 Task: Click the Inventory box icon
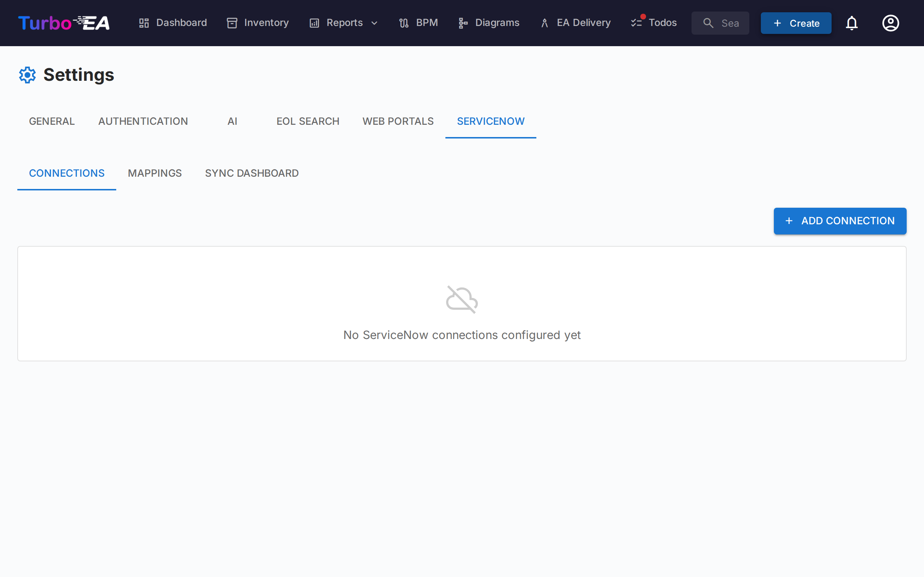232,23
